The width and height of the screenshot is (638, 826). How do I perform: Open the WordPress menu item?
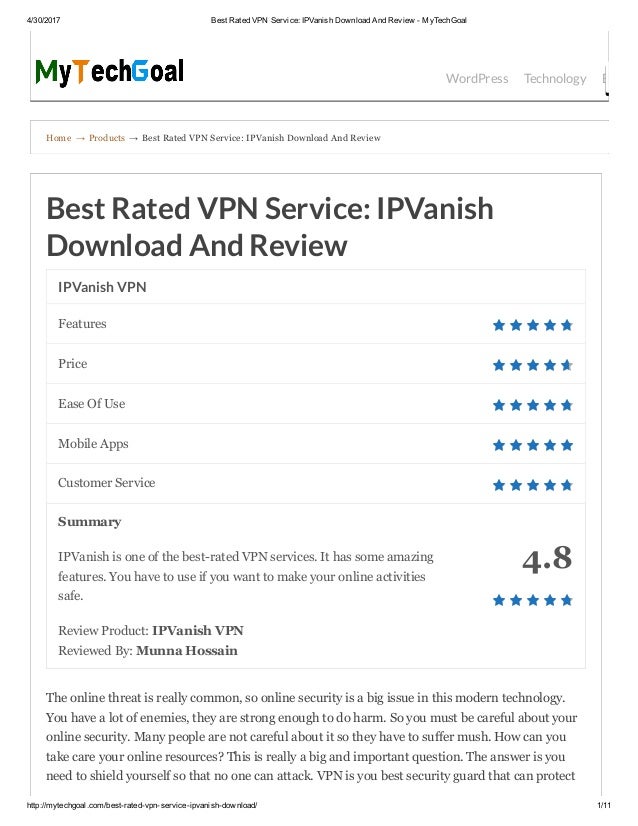(477, 78)
